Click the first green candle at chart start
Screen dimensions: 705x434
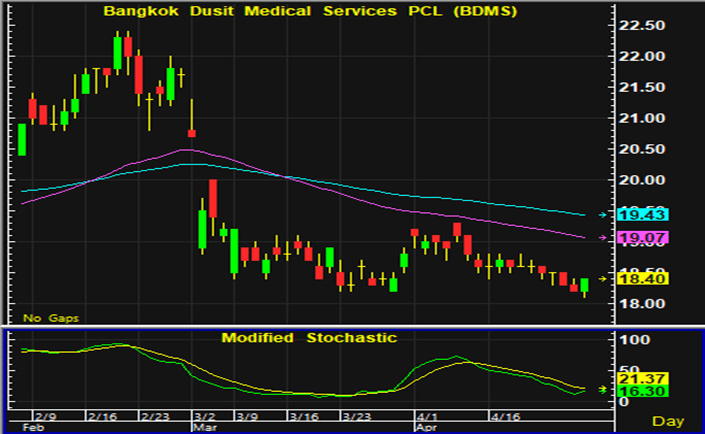(x=22, y=139)
